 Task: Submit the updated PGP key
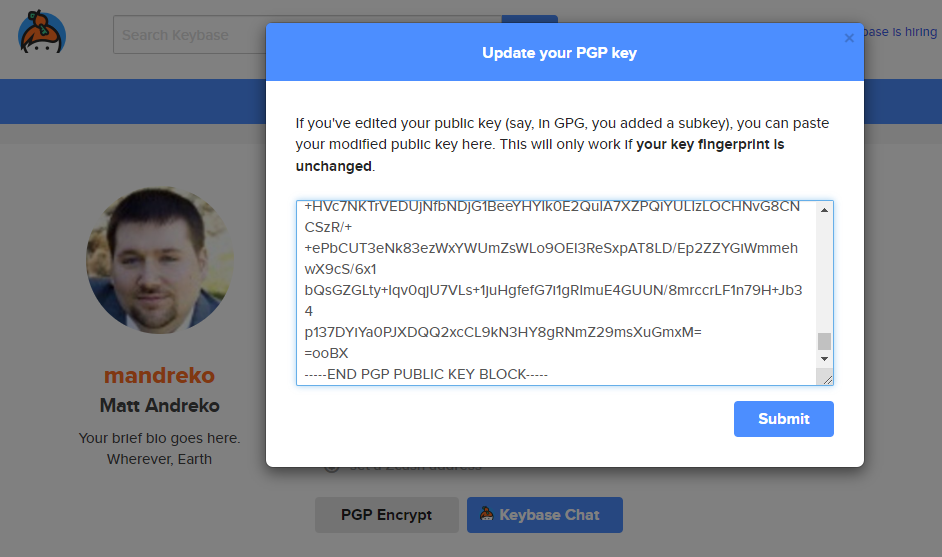(x=783, y=419)
